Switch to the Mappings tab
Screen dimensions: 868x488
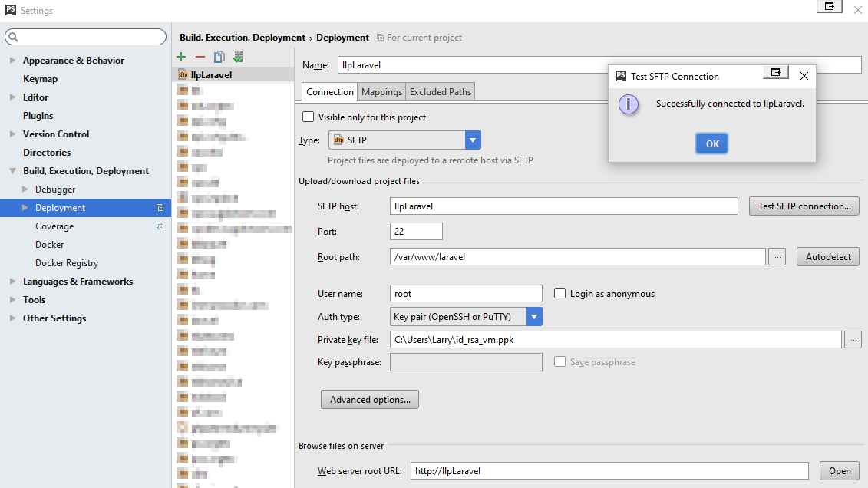[381, 92]
